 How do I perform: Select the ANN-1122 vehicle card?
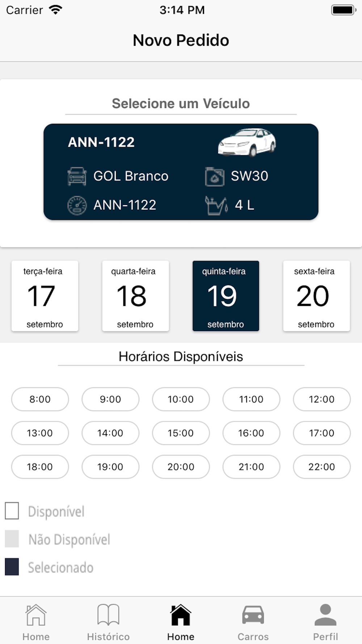(181, 172)
